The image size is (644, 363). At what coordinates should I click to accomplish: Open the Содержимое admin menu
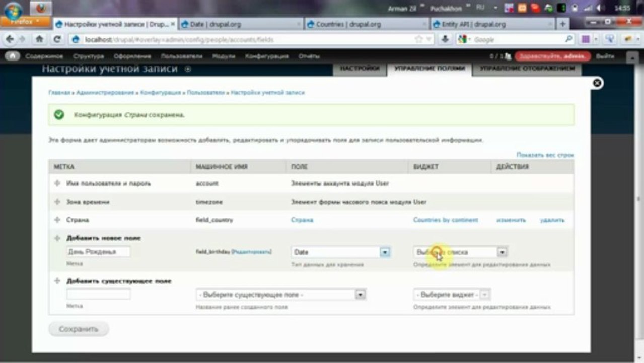pyautogui.click(x=44, y=56)
